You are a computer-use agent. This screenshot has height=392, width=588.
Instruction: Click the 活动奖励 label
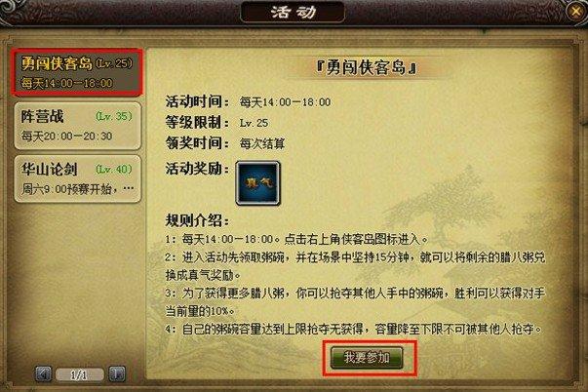(197, 169)
